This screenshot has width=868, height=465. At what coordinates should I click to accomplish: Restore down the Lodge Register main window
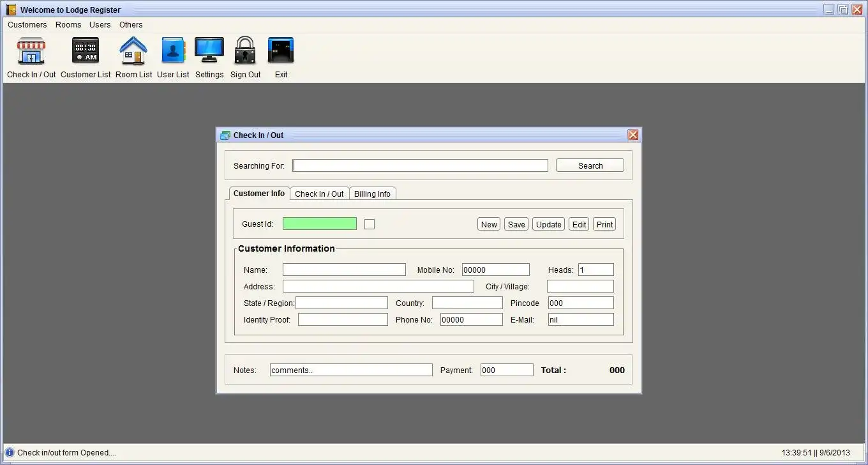pyautogui.click(x=842, y=10)
